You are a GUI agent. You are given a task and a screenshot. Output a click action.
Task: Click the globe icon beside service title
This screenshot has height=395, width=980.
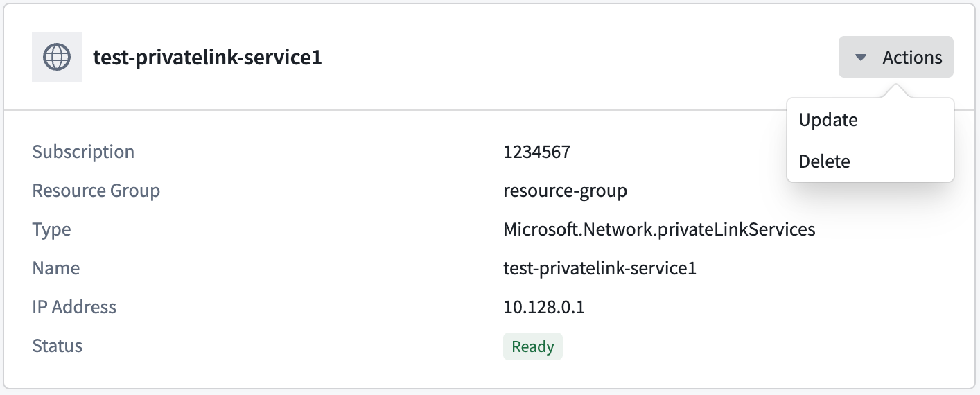tap(57, 57)
